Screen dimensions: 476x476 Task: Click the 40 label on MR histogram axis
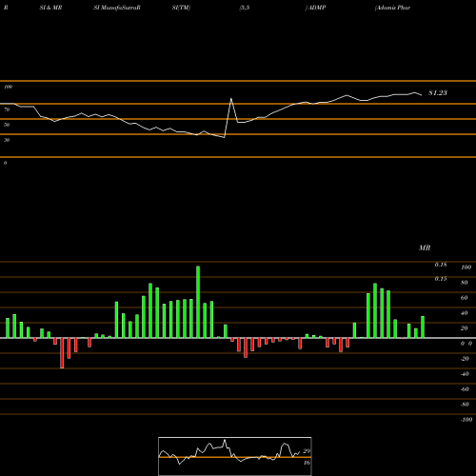(465, 313)
